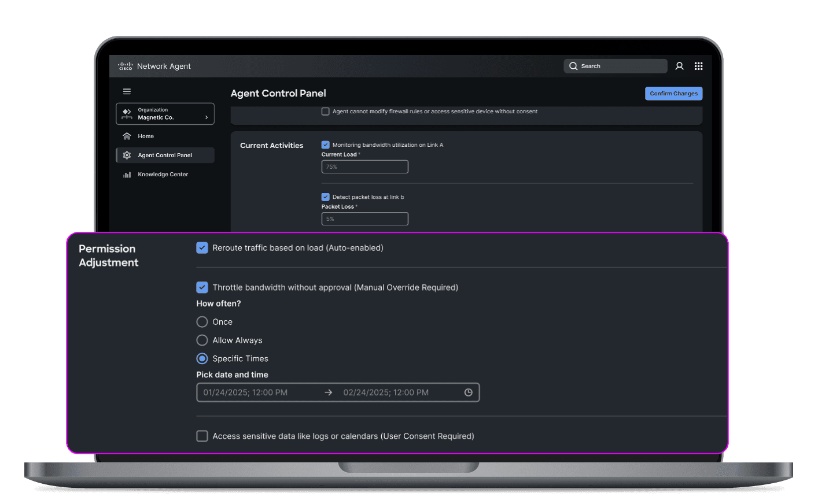The height and width of the screenshot is (504, 818).
Task: Click the clock icon in the date picker
Action: coord(468,392)
